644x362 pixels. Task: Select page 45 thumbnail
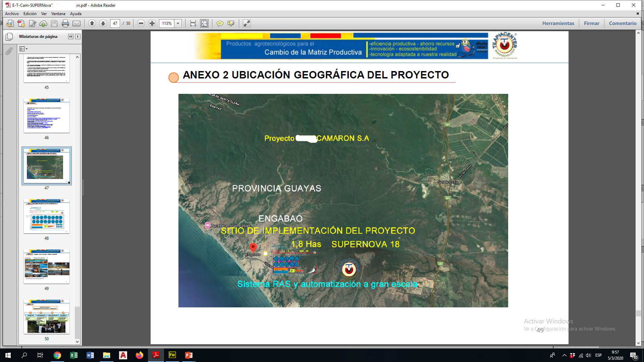coord(47,69)
